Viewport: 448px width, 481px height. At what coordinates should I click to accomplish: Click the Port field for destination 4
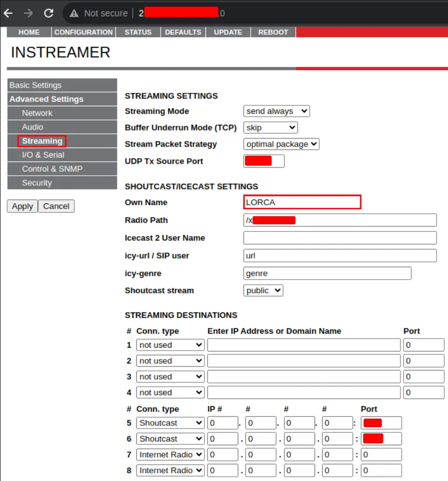(x=424, y=392)
